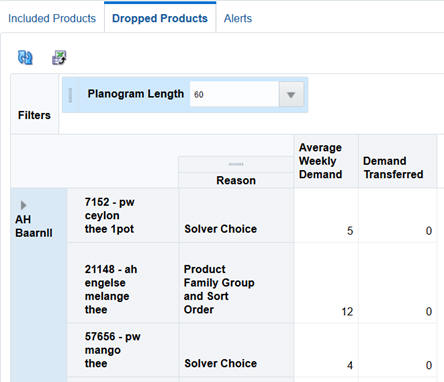The width and height of the screenshot is (444, 382).
Task: Click Solver Choice reason for product 57656
Action: [x=220, y=363]
